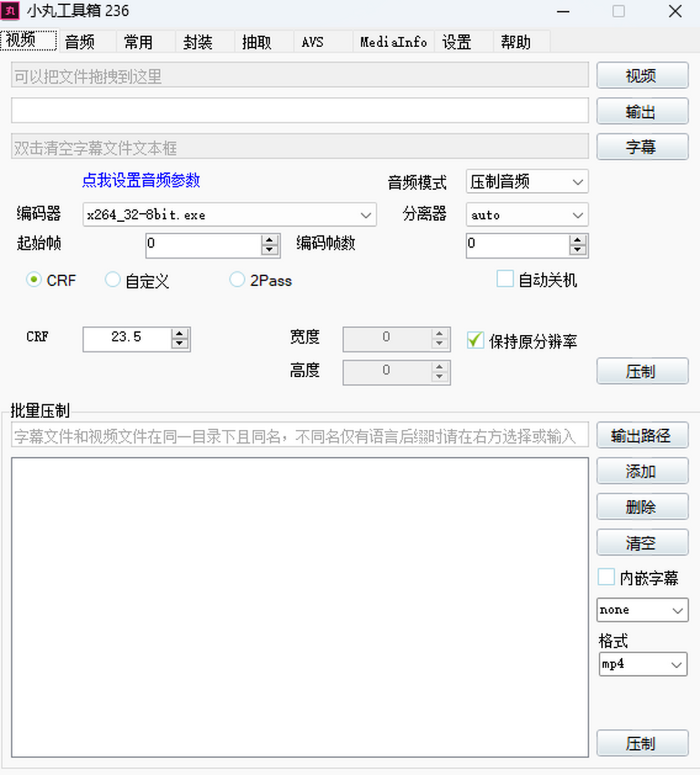Click the video file path field
Image resolution: width=700 pixels, height=775 pixels.
(x=300, y=76)
